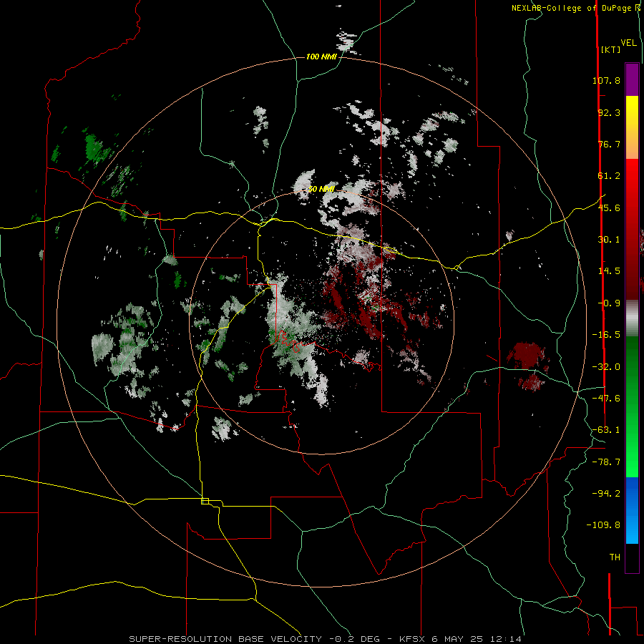
Task: Pick the black TH segment of the scale
Action: (x=632, y=557)
